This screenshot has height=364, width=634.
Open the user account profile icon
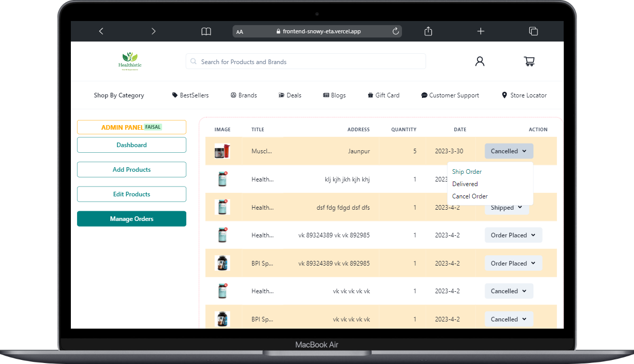tap(479, 62)
